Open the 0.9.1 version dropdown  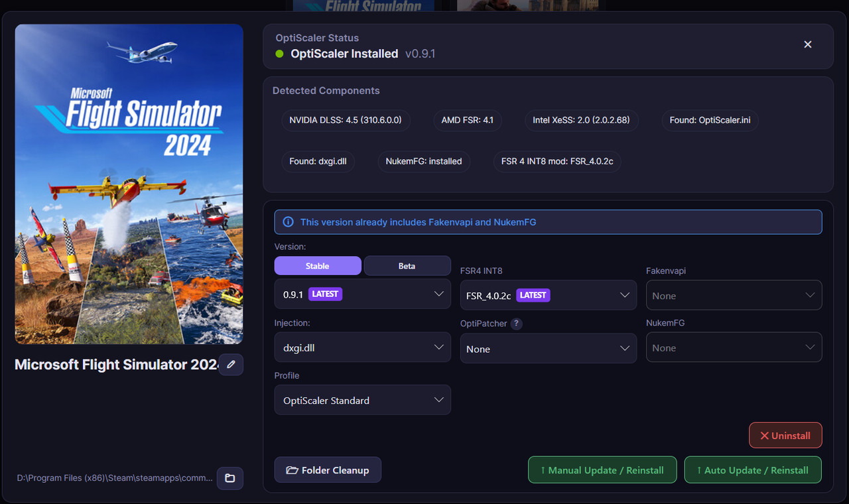pos(363,294)
